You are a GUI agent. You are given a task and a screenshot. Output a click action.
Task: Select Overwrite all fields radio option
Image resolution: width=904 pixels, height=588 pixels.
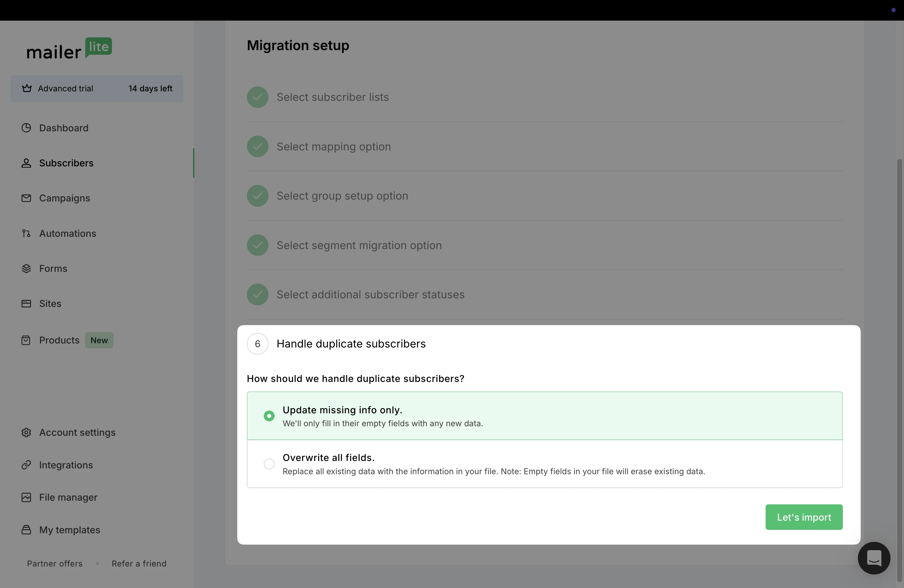click(x=269, y=464)
